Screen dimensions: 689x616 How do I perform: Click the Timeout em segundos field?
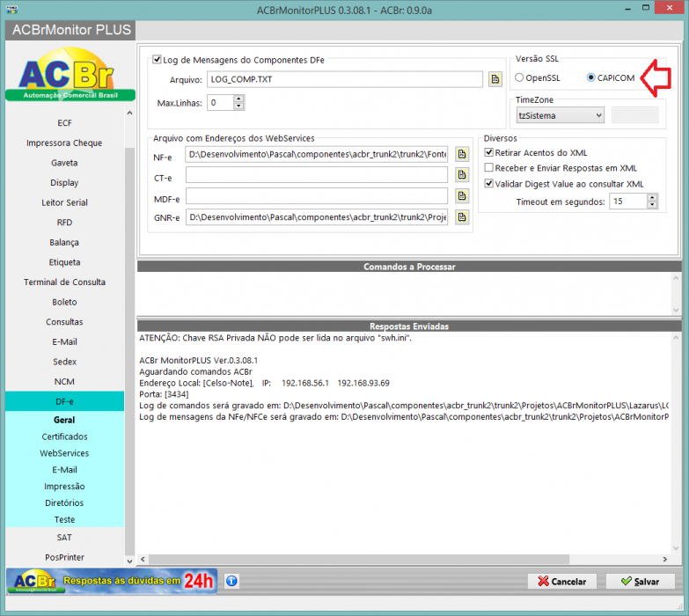click(x=628, y=202)
